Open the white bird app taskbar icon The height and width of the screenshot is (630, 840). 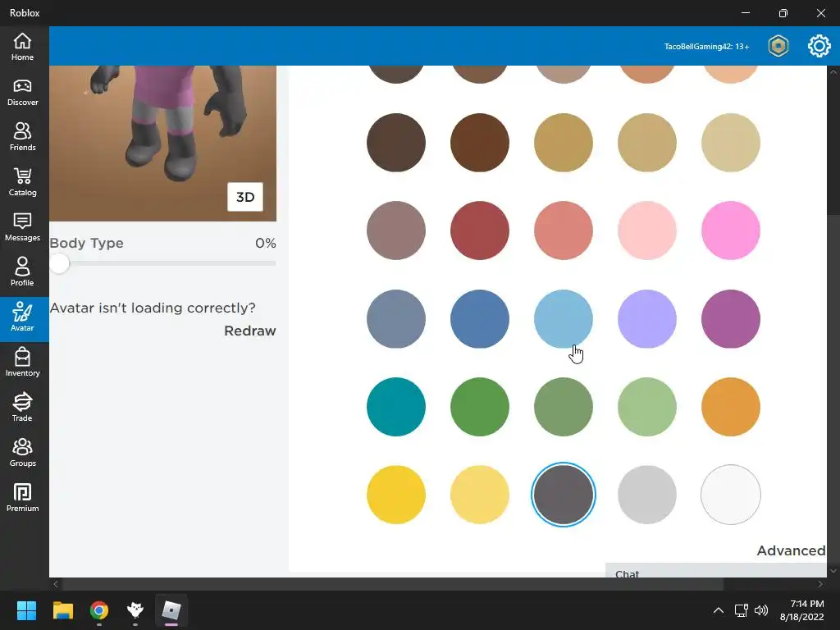click(135, 610)
